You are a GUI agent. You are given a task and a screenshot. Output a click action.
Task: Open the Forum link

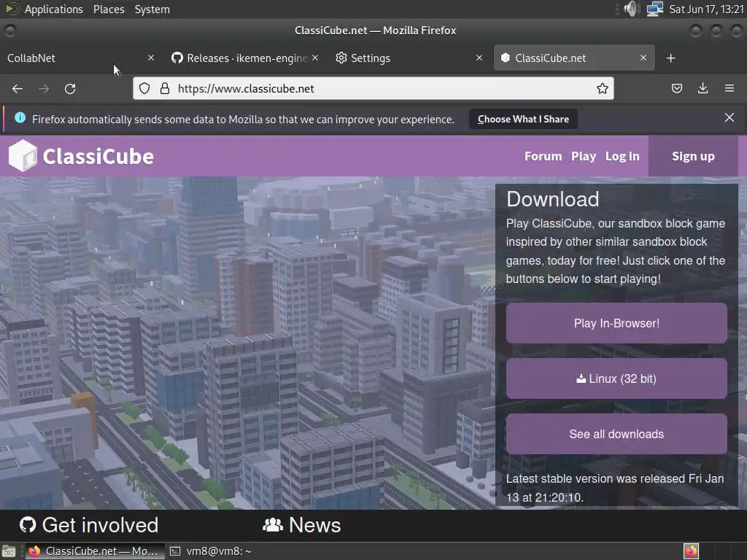tap(543, 156)
